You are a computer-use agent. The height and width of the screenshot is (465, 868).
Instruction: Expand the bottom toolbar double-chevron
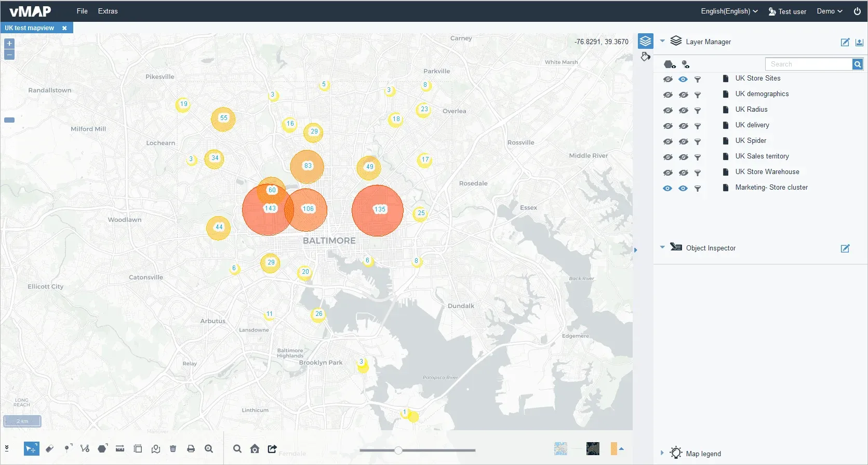point(7,448)
